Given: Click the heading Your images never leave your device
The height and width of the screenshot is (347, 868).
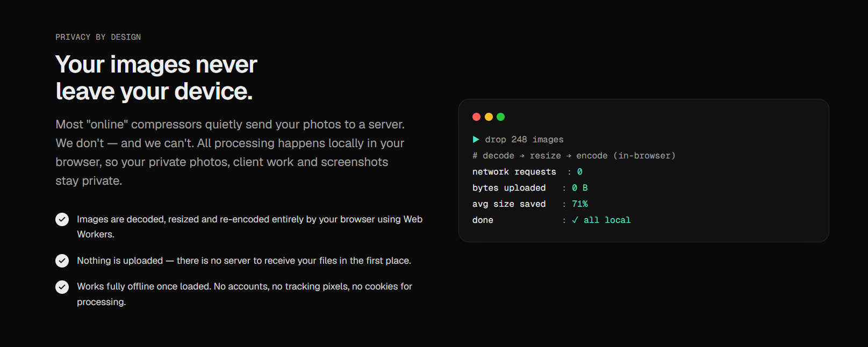Looking at the screenshot, I should pyautogui.click(x=156, y=78).
